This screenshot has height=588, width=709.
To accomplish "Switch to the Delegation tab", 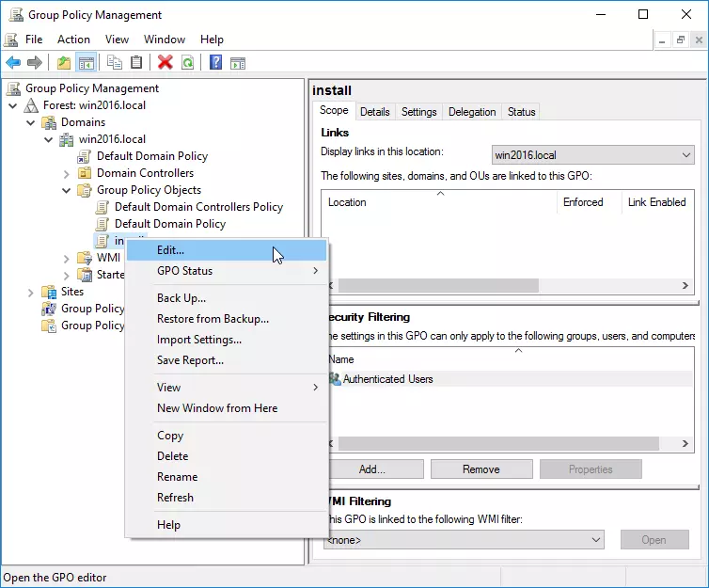I will [x=472, y=112].
